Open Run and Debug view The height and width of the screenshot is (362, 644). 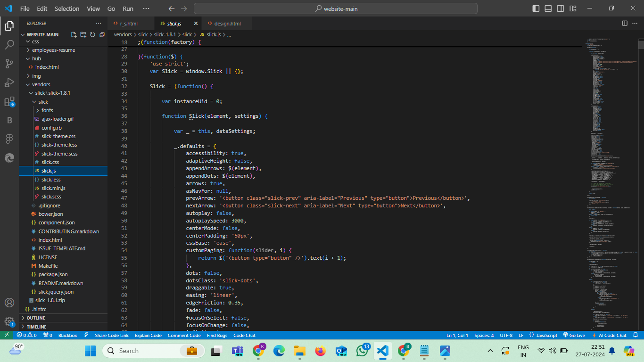(x=9, y=82)
